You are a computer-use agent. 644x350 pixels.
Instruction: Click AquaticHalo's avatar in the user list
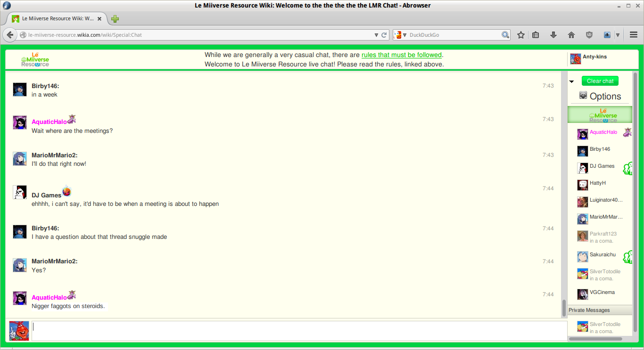click(x=583, y=134)
